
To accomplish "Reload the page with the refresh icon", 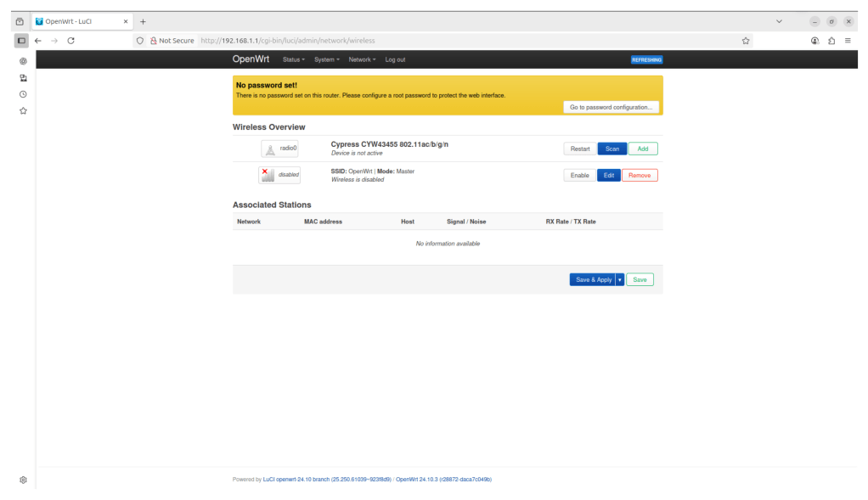I will [70, 40].
